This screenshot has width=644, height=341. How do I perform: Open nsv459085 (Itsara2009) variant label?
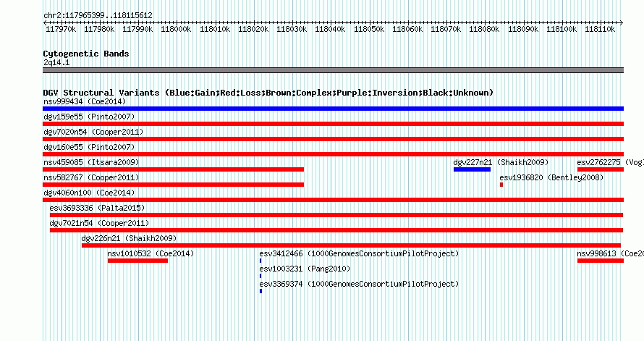91,162
